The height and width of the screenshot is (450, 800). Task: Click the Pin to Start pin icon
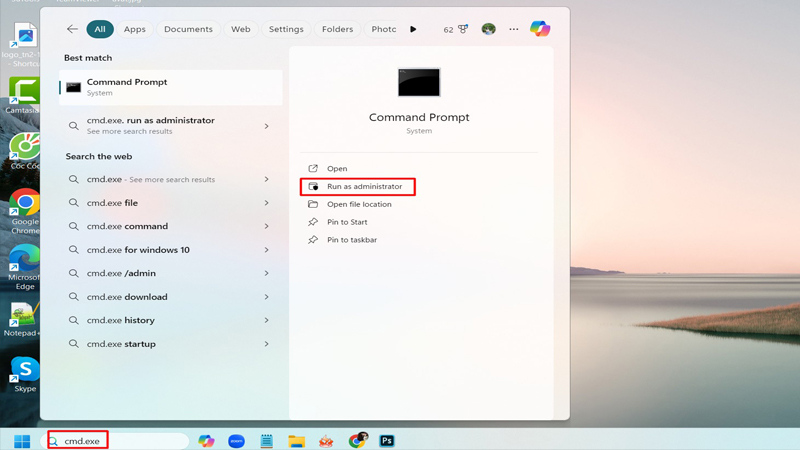click(x=313, y=222)
